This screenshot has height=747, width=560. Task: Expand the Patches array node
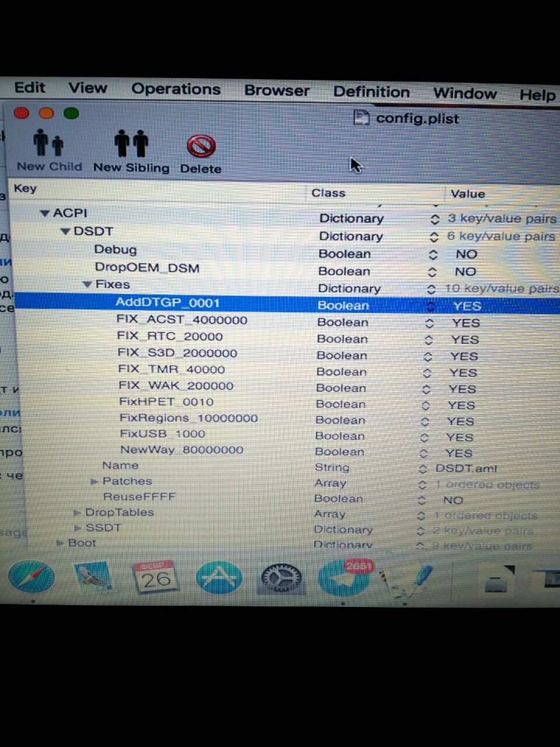point(94,481)
